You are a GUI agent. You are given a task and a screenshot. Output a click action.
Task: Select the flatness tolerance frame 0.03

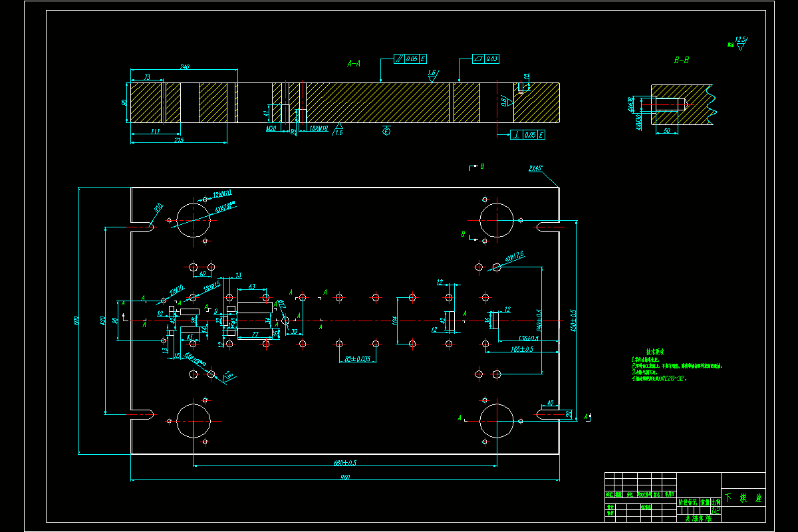coord(486,59)
